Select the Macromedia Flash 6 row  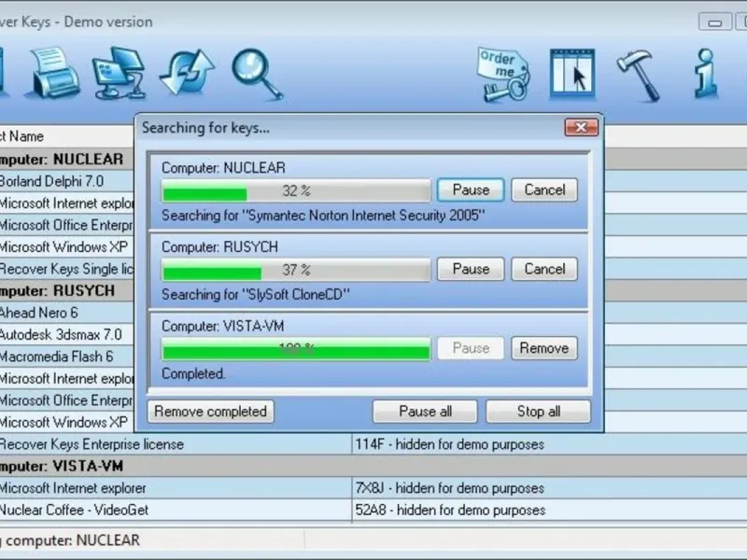66,357
